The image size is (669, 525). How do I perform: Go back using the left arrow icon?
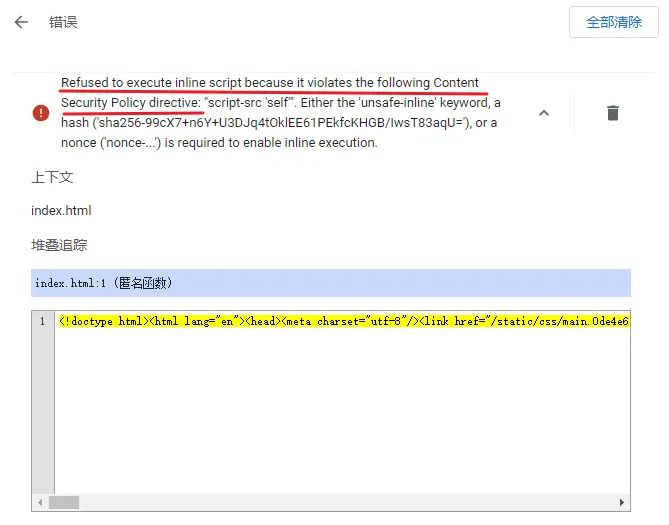(21, 22)
